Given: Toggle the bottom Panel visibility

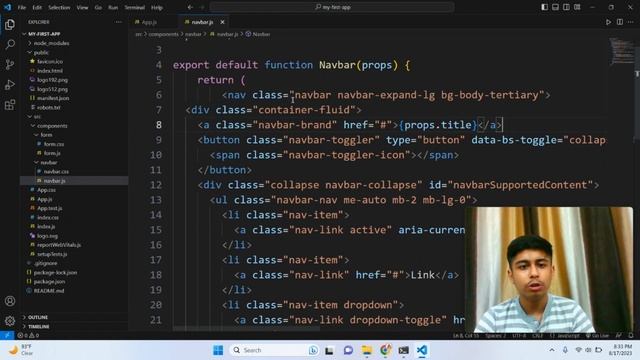Looking at the screenshot, I should pyautogui.click(x=556, y=7).
